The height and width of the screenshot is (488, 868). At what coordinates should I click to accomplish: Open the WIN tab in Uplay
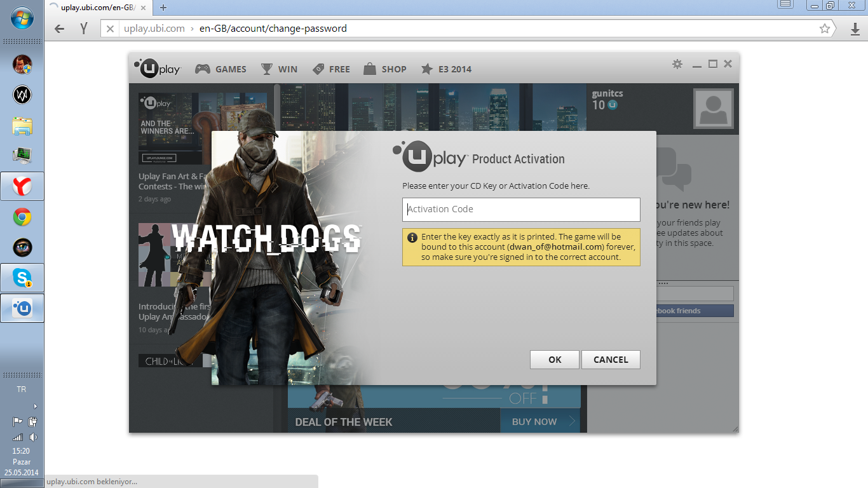click(x=279, y=69)
